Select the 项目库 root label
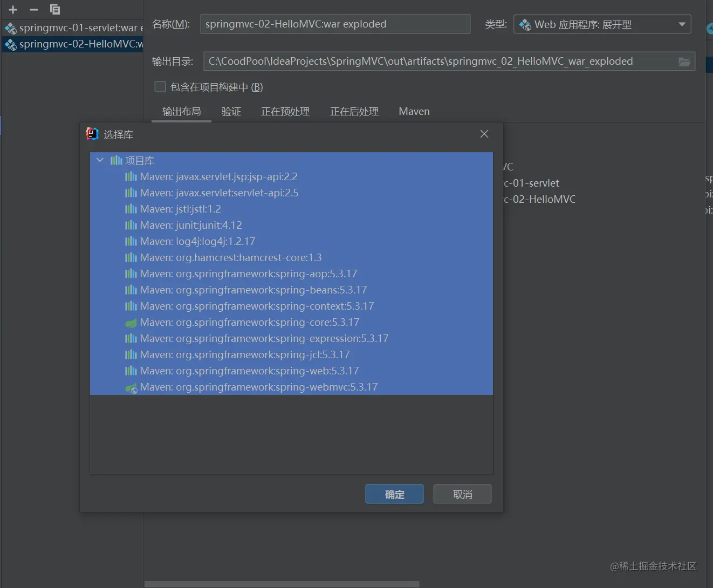Viewport: 713px width, 588px height. 140,161
